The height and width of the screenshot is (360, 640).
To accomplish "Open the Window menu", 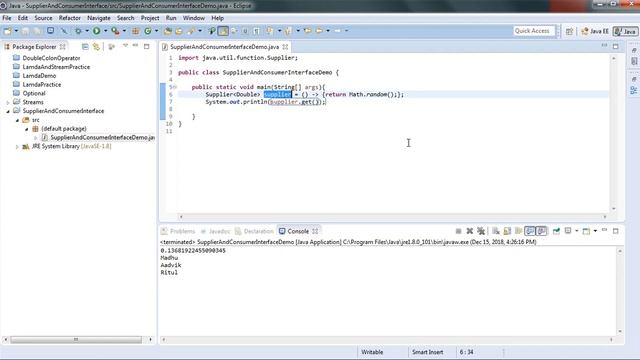I will click(193, 18).
